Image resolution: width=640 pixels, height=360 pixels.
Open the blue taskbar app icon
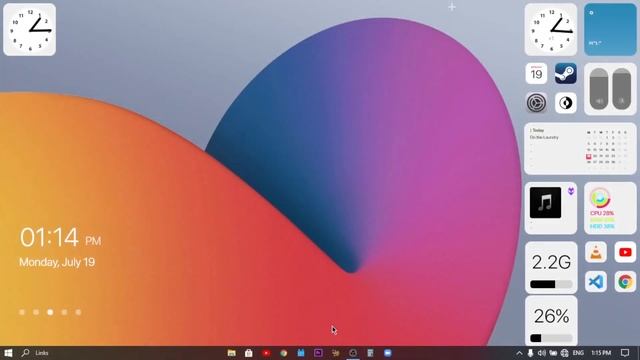pyautogui.click(x=301, y=353)
